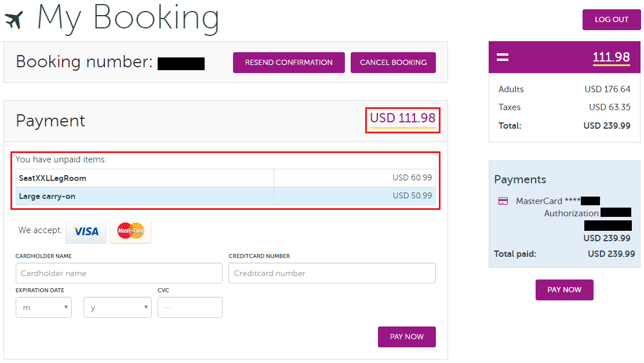The width and height of the screenshot is (644, 363).
Task: Click the MasterCard logo icon
Action: (130, 231)
